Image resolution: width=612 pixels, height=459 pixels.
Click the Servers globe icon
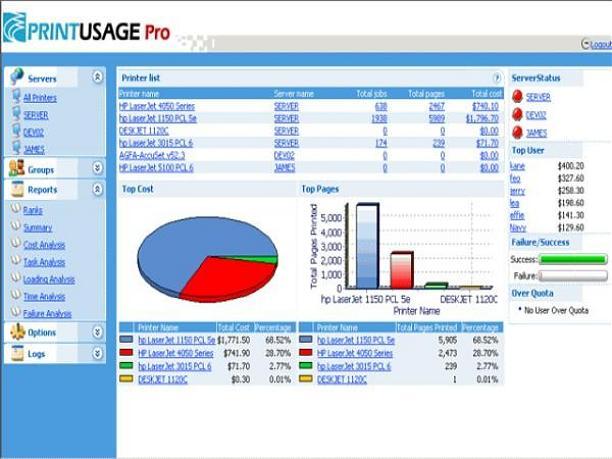(17, 76)
